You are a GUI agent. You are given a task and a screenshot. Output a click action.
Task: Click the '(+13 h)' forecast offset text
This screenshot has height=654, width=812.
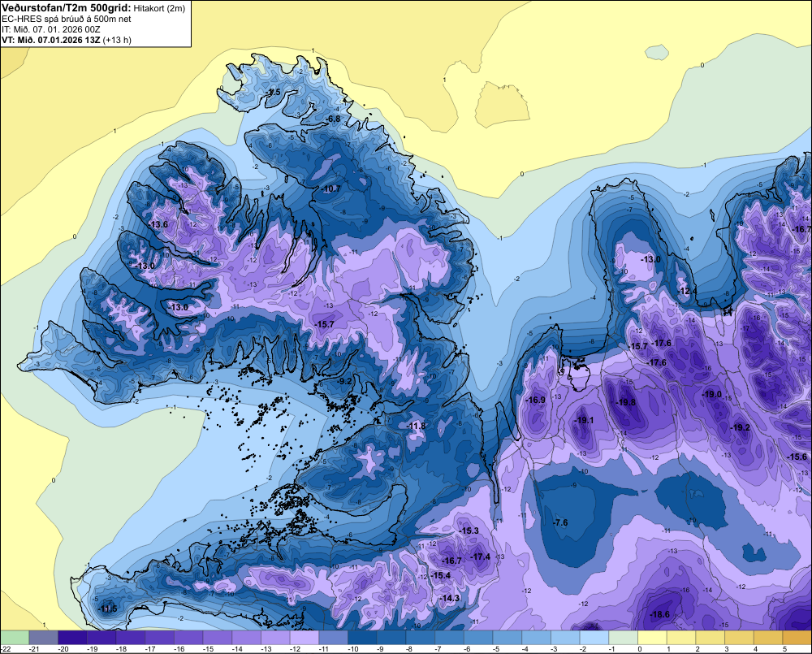click(118, 40)
